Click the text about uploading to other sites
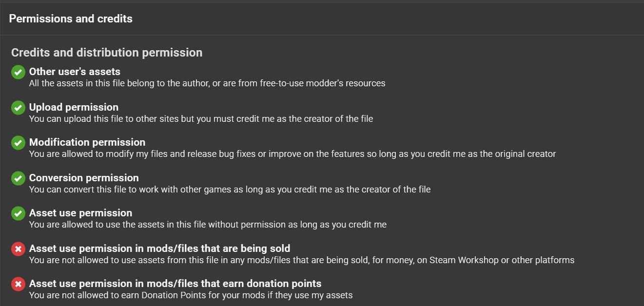The image size is (644, 306). click(201, 119)
